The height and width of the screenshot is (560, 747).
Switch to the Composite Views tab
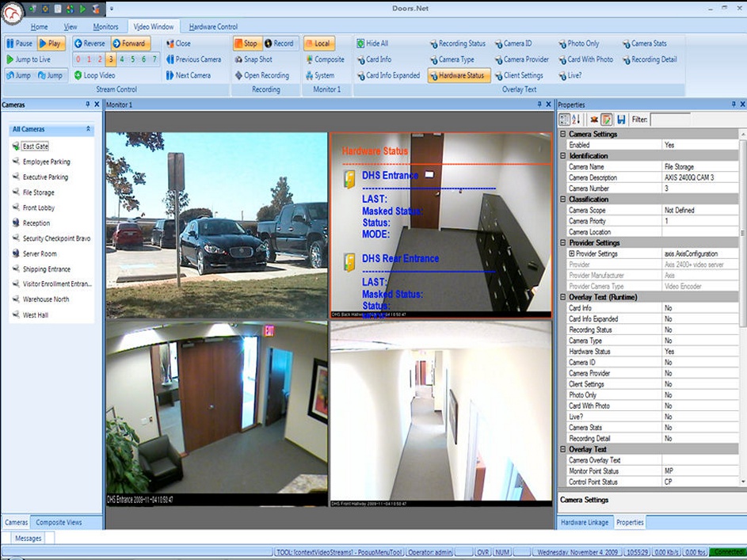(x=59, y=523)
